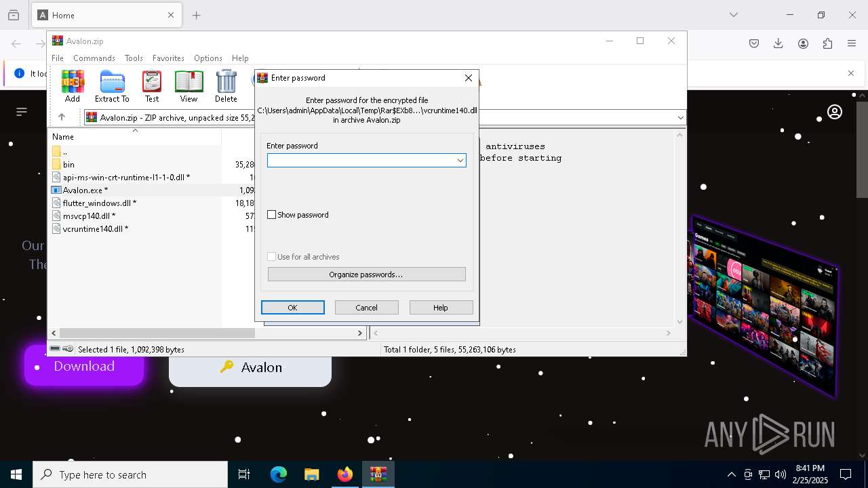Click the volume icon in system tray
Screen dimensions: 868x488
click(x=780, y=474)
